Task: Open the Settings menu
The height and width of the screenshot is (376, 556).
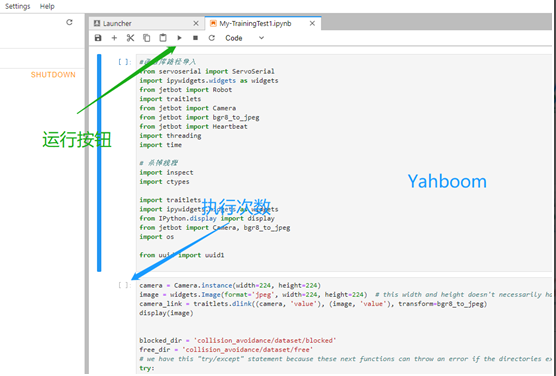Action: 17,6
